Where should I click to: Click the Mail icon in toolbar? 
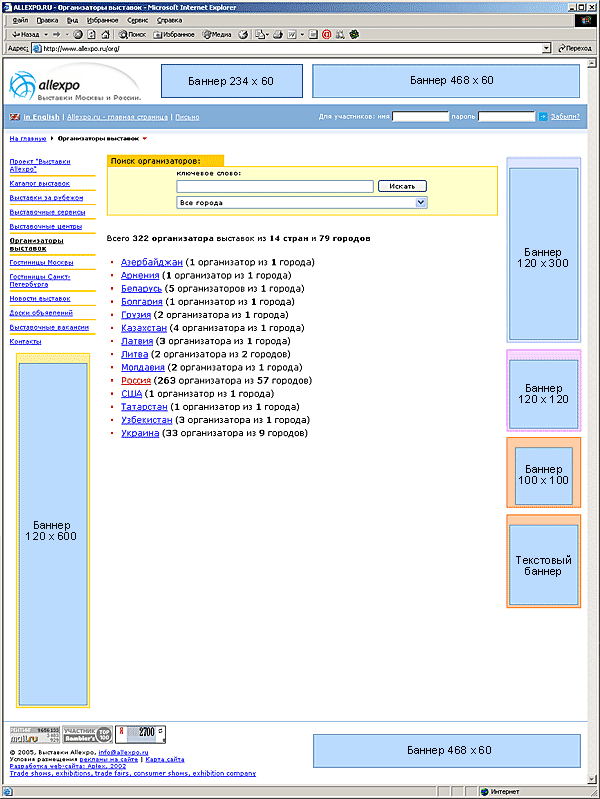tap(261, 35)
